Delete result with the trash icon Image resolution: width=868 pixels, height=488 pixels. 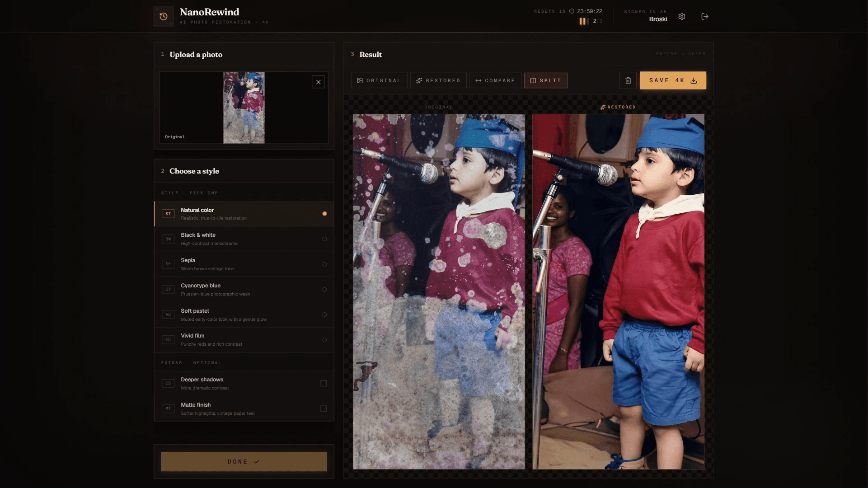(628, 80)
